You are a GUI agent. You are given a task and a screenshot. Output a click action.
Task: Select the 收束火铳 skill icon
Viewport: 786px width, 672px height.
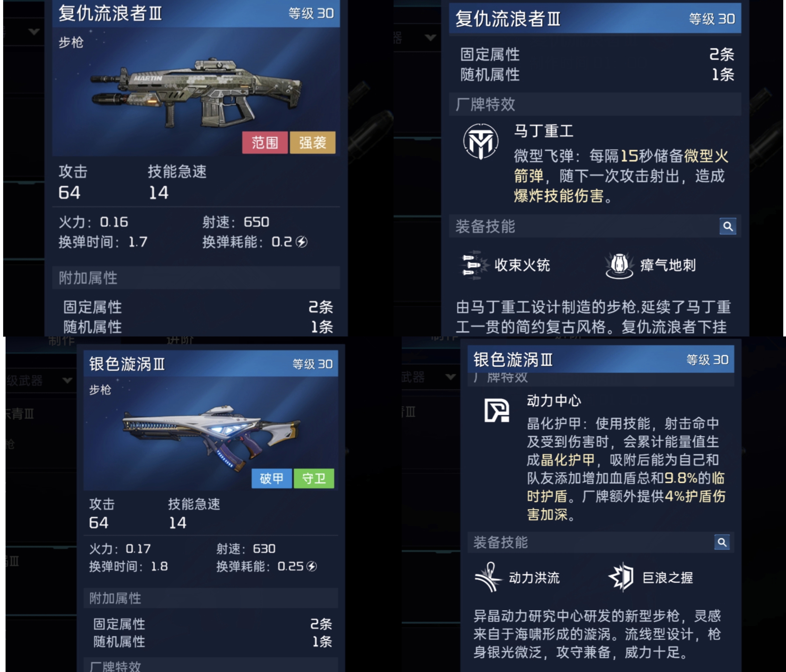pyautogui.click(x=474, y=265)
